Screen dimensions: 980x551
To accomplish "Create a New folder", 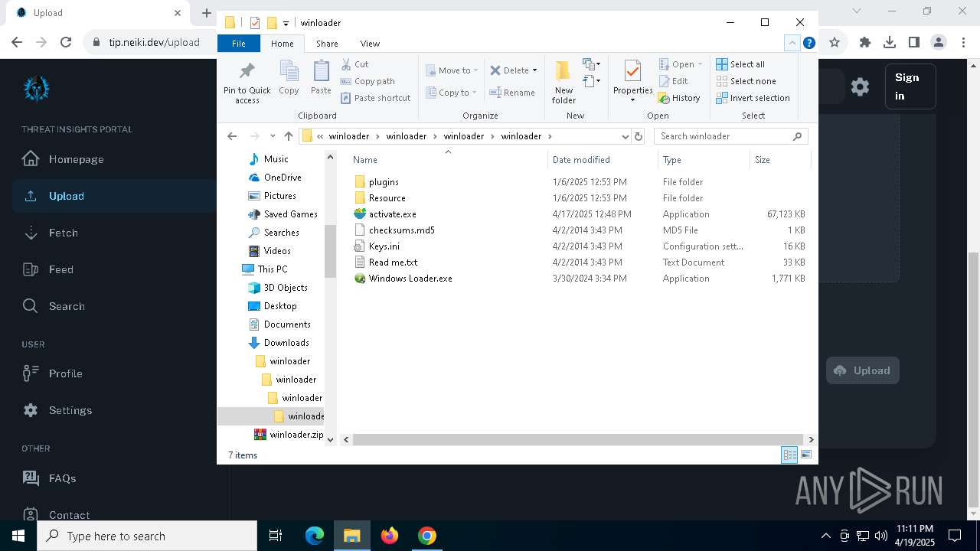I will [x=563, y=83].
